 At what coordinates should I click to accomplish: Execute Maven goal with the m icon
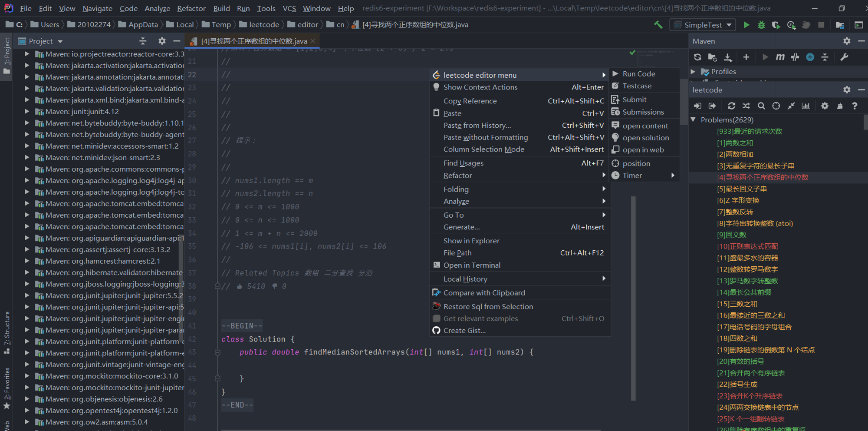point(780,57)
